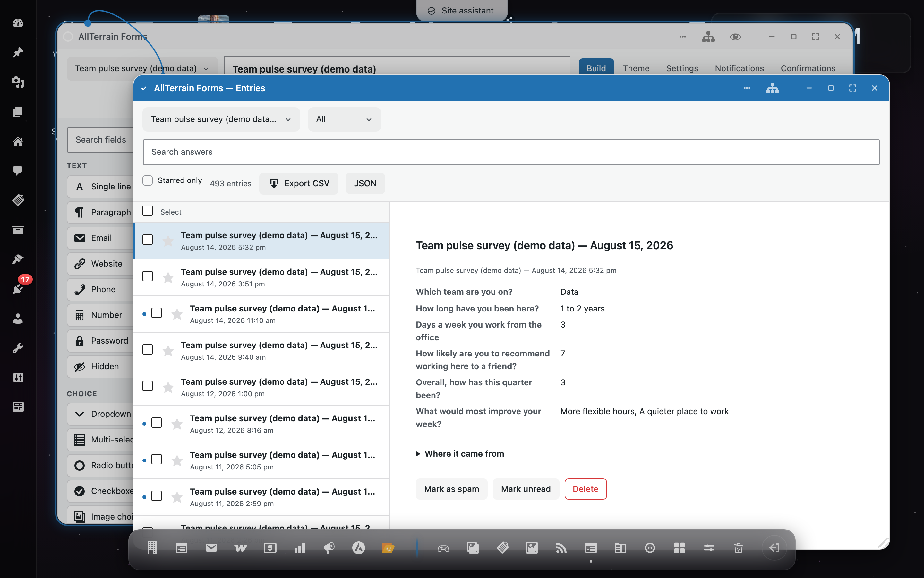Open the Notifications tab

739,68
